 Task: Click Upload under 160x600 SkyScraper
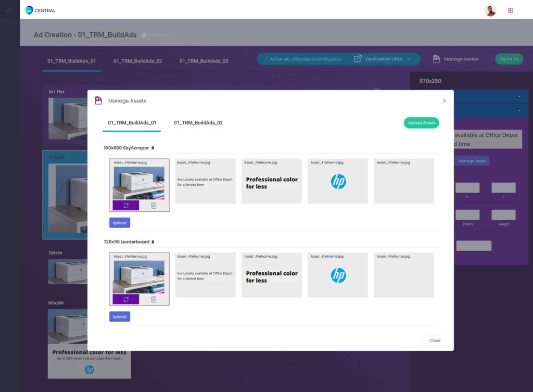pyautogui.click(x=119, y=223)
